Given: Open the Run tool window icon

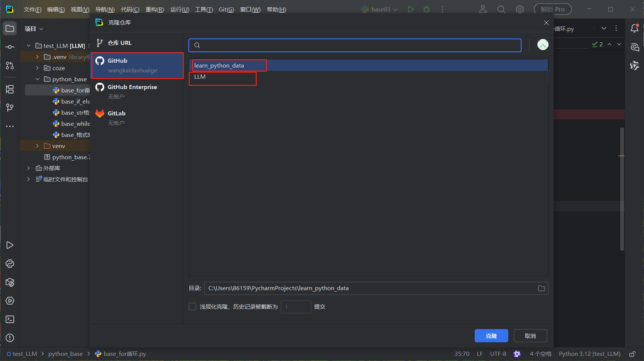Looking at the screenshot, I should pos(10,245).
